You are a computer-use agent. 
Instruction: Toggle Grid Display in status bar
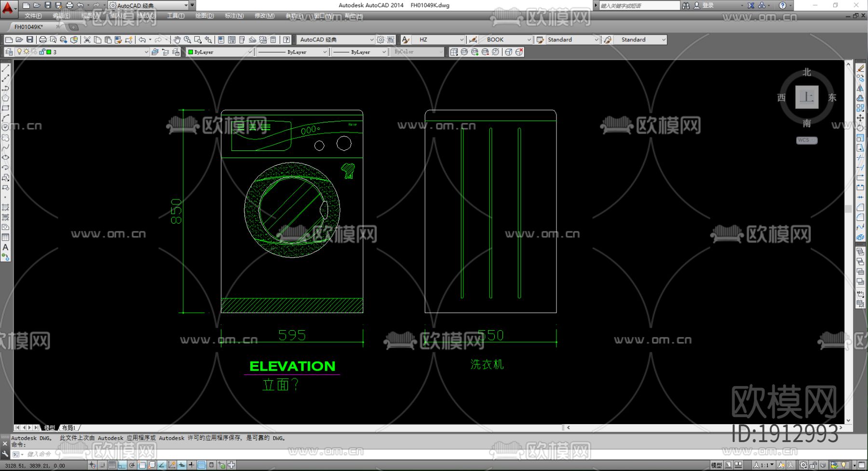(112, 465)
